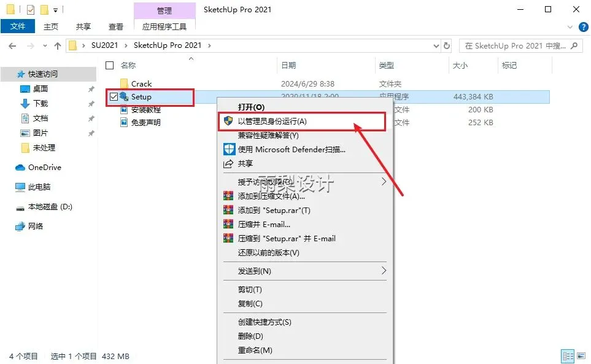
Task: Select the 安装教程 file icon
Action: click(124, 110)
